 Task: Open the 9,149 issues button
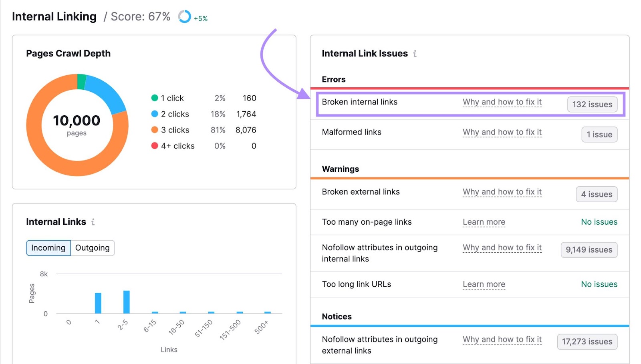(589, 250)
